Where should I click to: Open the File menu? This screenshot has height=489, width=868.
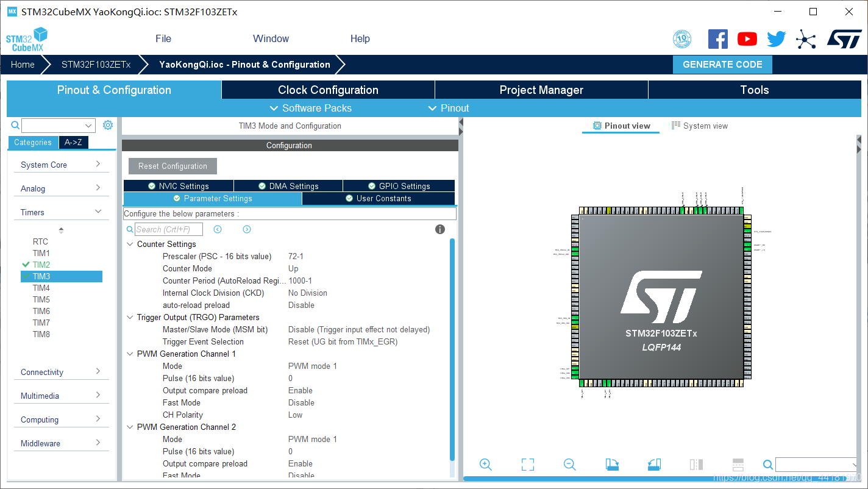[x=163, y=38]
